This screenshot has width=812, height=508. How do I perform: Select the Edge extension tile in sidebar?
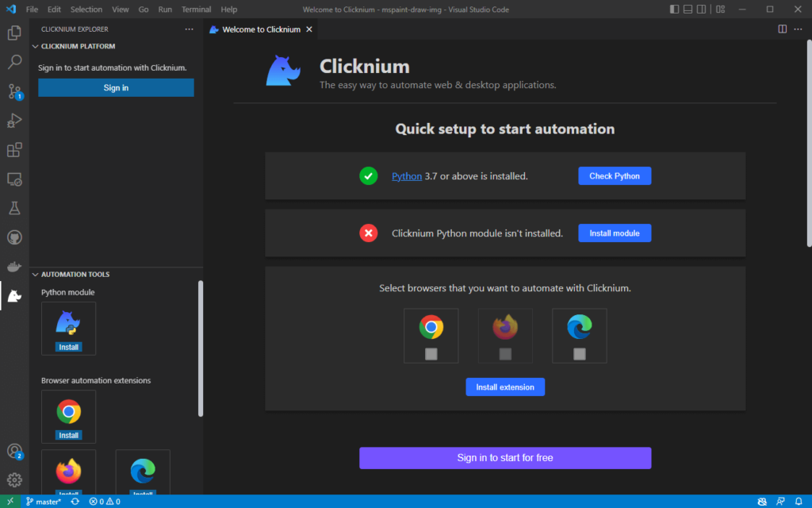[x=143, y=472]
